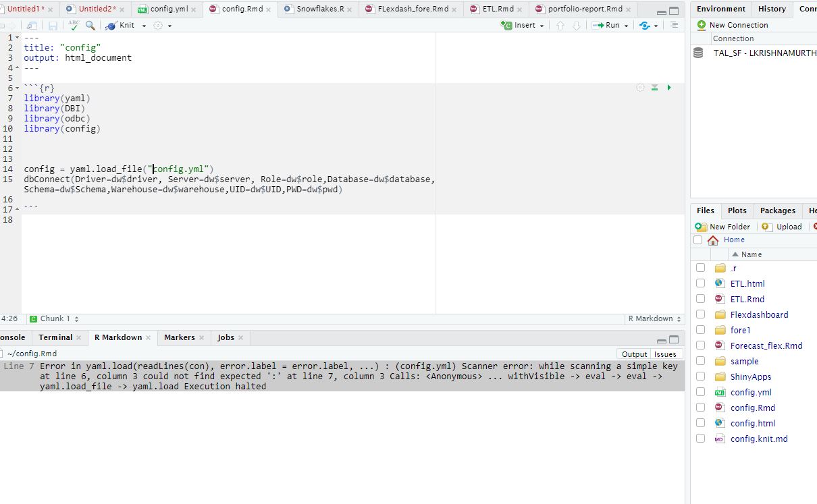Create a New Folder in the Files pane
Viewport: 817px width, 504px height.
pos(723,226)
